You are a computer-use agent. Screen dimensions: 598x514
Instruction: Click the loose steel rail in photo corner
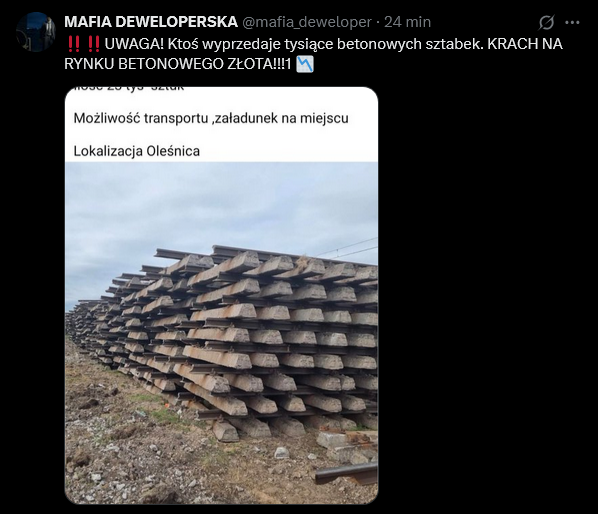[x=346, y=473]
